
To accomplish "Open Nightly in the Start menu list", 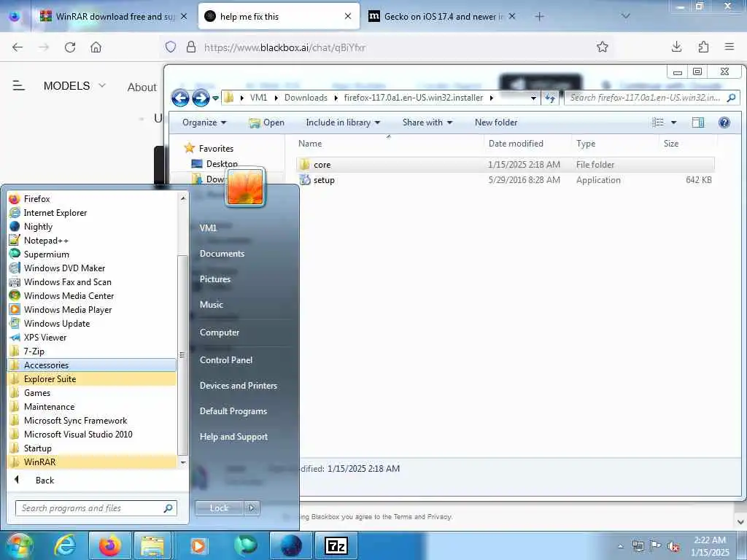I will [x=91, y=226].
